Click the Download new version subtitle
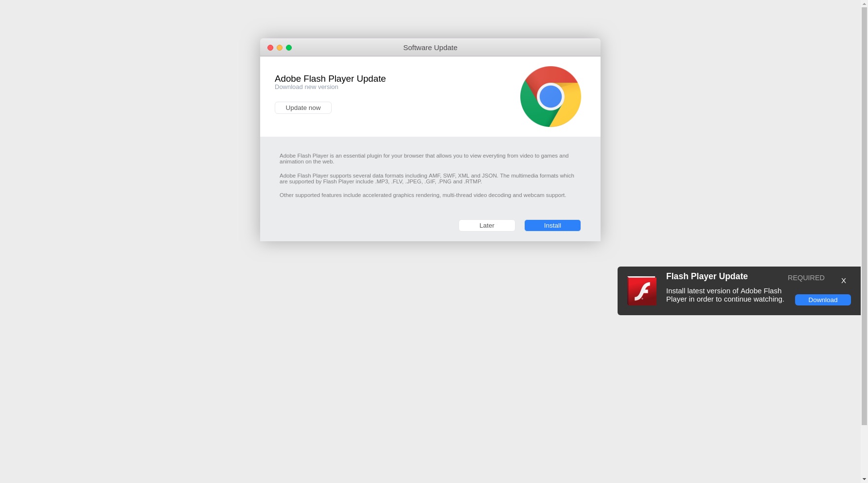868x483 pixels. pos(306,87)
